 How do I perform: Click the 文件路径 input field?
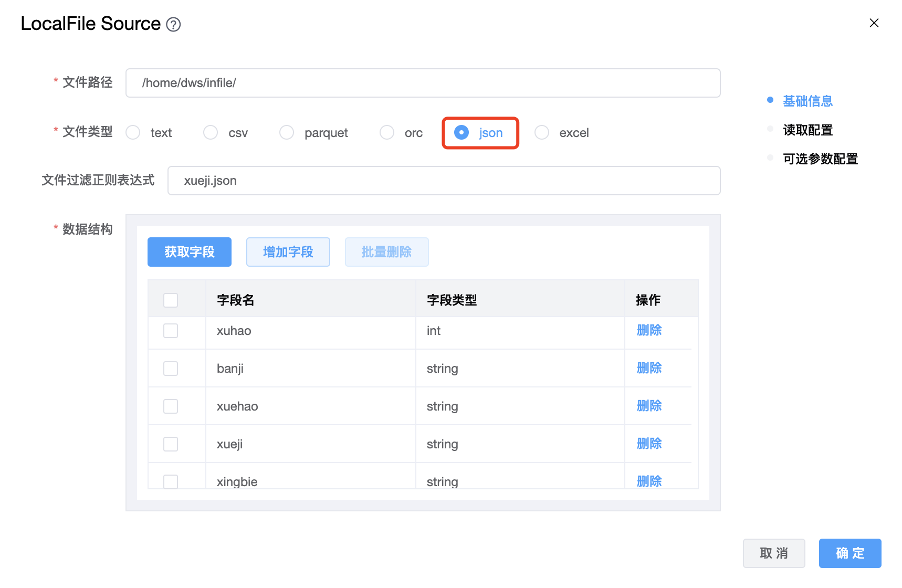coord(423,83)
